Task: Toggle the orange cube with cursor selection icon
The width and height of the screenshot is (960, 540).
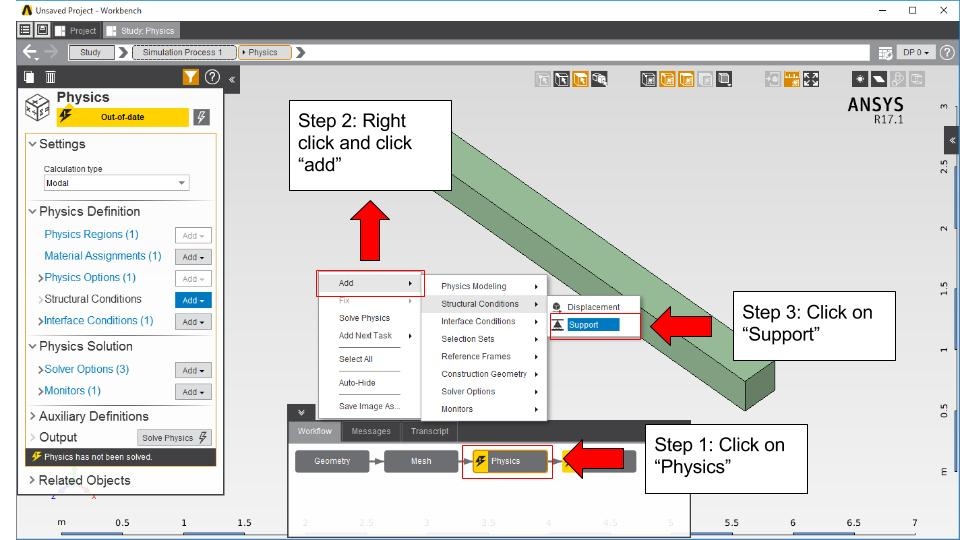Action: (x=580, y=79)
